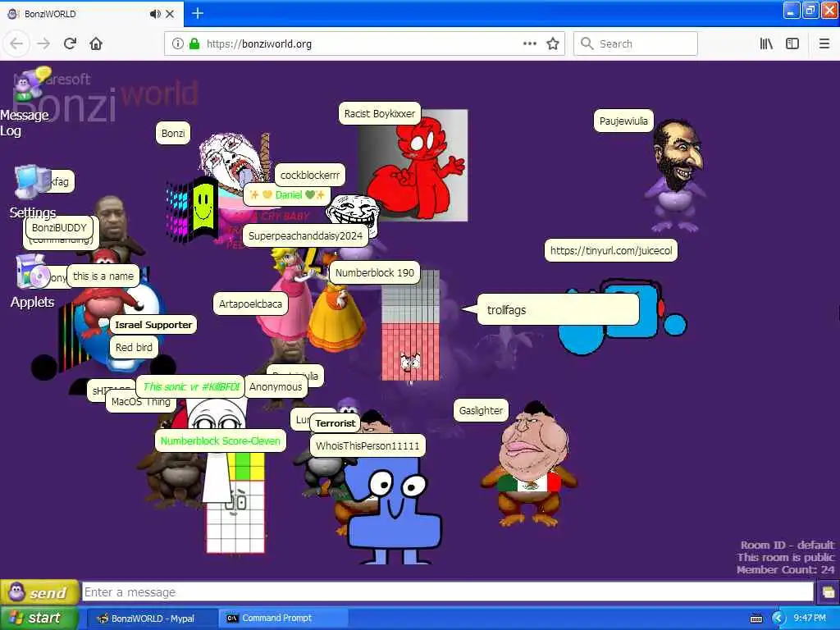The height and width of the screenshot is (630, 840).
Task: Select the BonziWORLD browser tab
Action: pos(92,14)
